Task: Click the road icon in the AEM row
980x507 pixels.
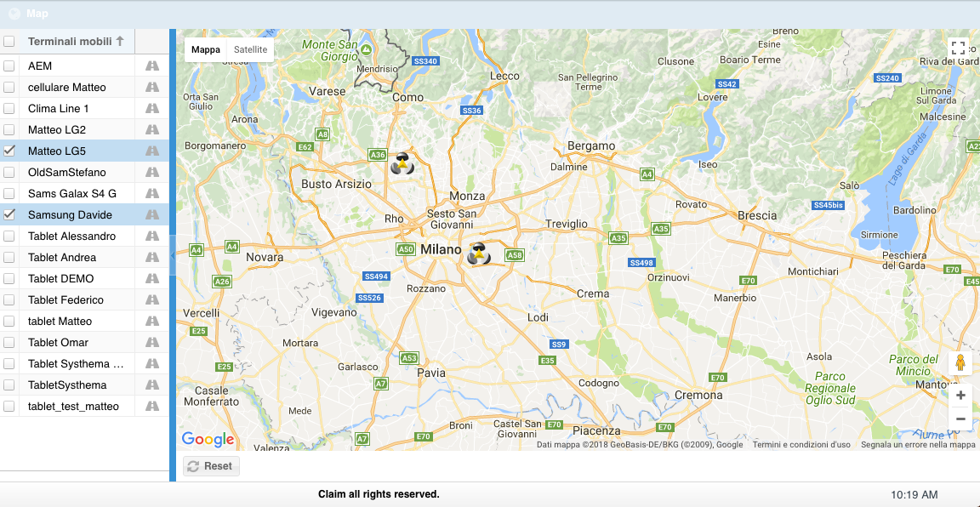Action: (x=152, y=66)
